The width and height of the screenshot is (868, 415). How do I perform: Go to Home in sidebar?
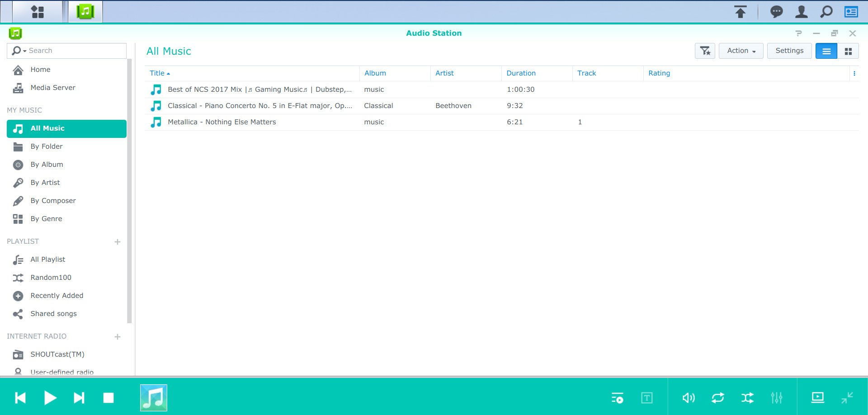[x=66, y=70]
